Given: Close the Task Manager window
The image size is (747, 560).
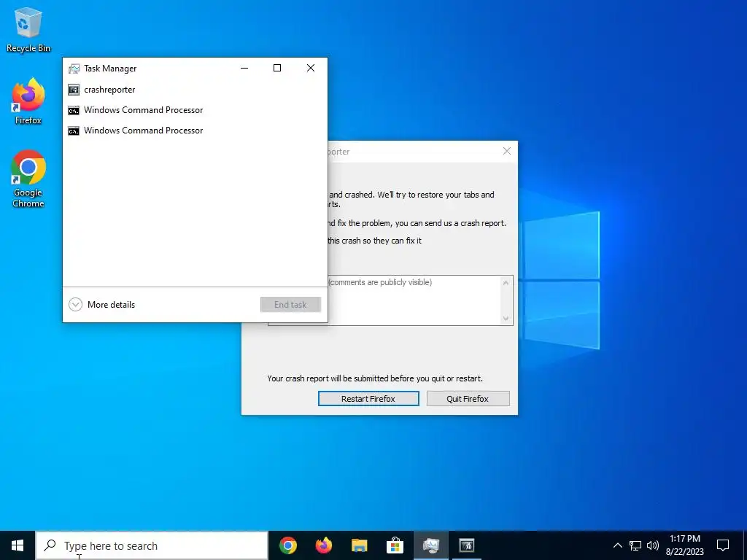Looking at the screenshot, I should pyautogui.click(x=311, y=68).
